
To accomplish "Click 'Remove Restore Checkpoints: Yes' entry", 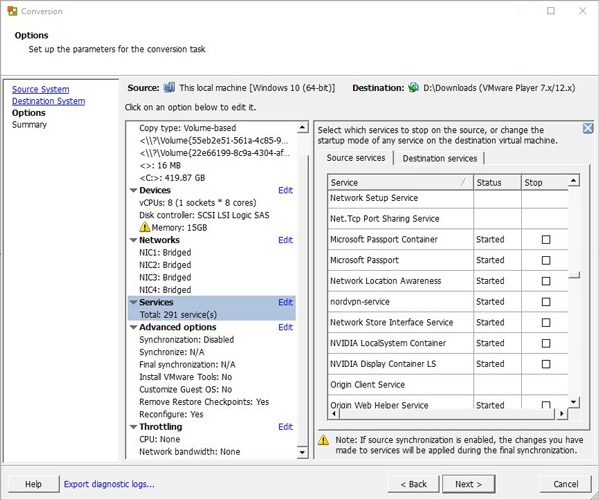I will coord(204,402).
